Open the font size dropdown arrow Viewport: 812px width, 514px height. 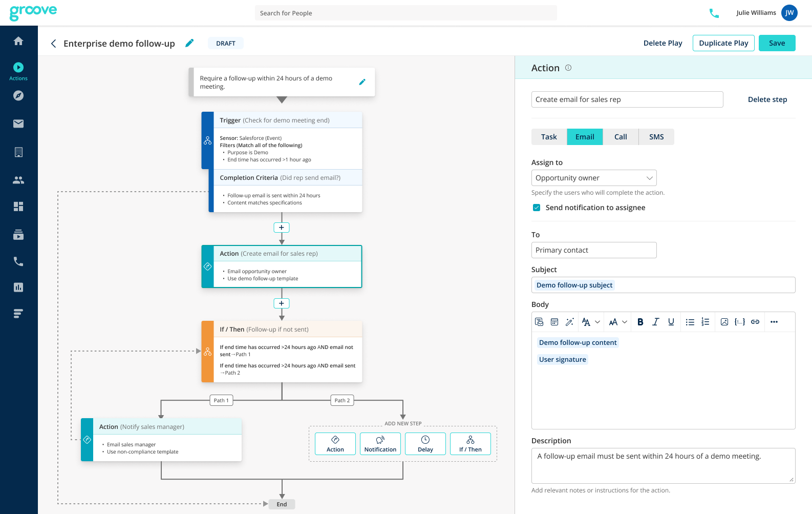[625, 322]
